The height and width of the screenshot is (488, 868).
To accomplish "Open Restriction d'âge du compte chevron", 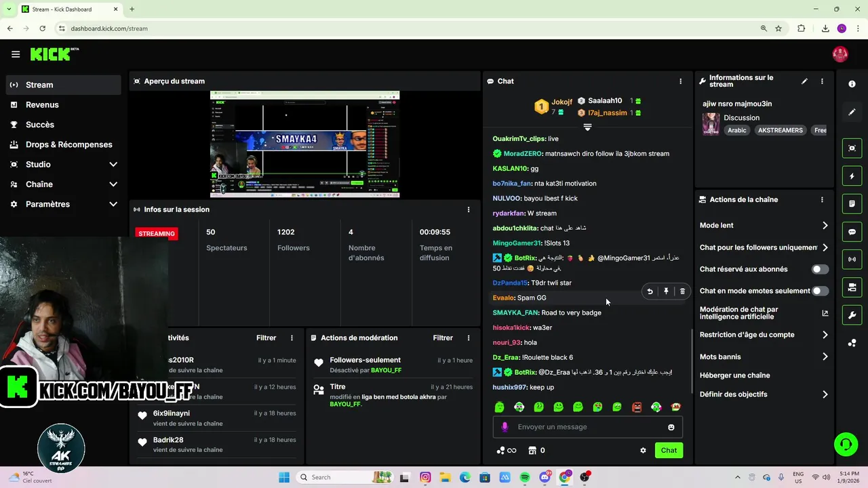I will click(825, 335).
